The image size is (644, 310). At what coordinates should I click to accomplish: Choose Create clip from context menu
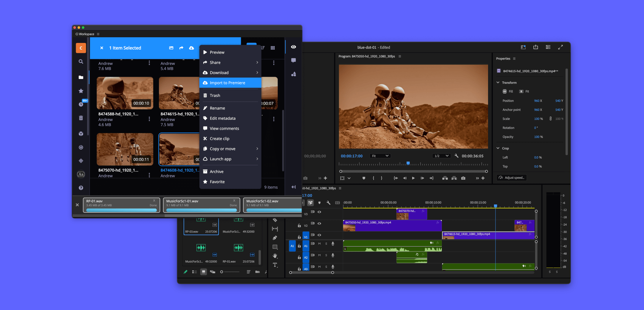(230, 139)
